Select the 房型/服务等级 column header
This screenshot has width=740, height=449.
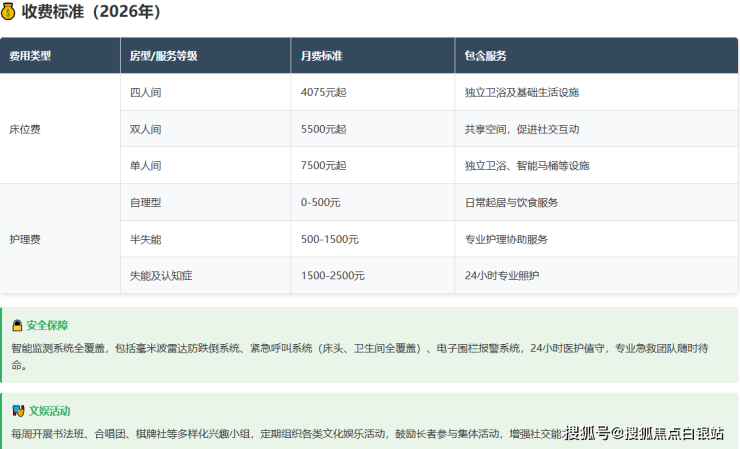(x=164, y=56)
